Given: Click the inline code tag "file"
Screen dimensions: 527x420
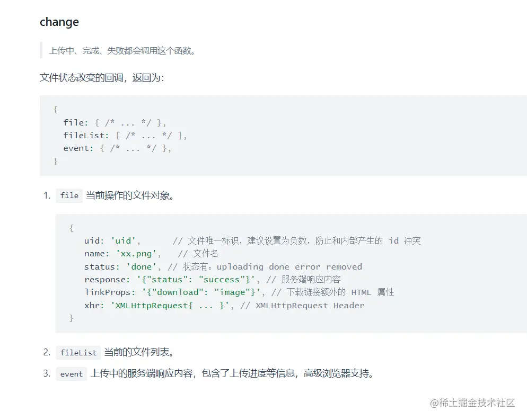Looking at the screenshot, I should (69, 195).
